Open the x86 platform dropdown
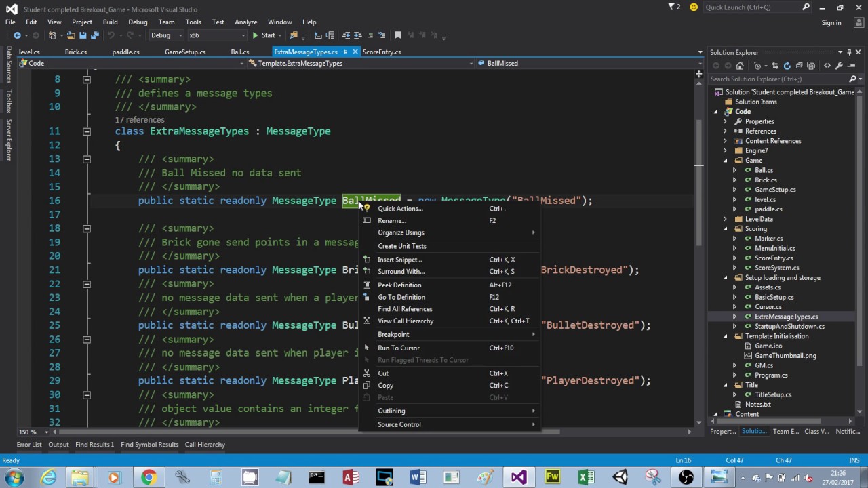 tap(217, 35)
